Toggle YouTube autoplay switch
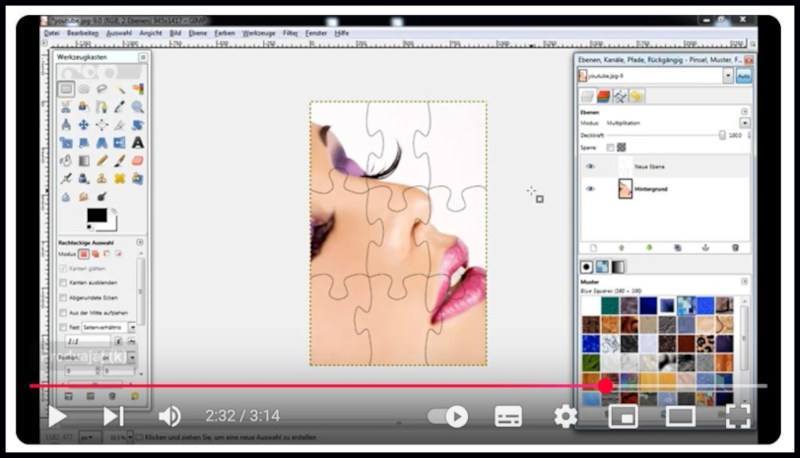This screenshot has width=800, height=458. [448, 417]
